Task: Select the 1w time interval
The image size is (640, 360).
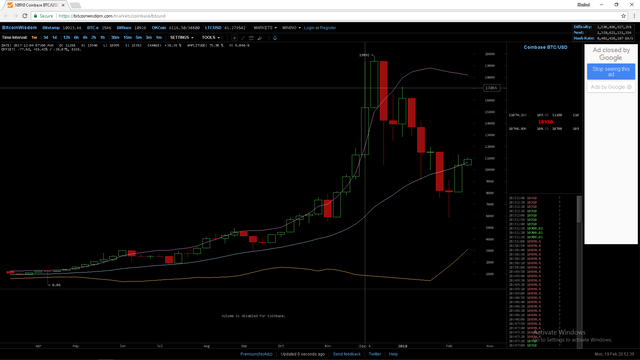Action: 34,38
